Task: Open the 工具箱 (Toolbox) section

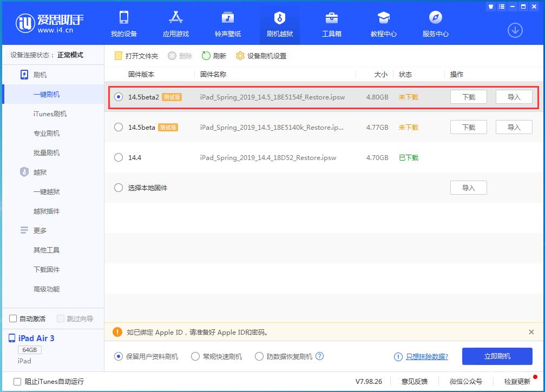Action: coord(332,23)
